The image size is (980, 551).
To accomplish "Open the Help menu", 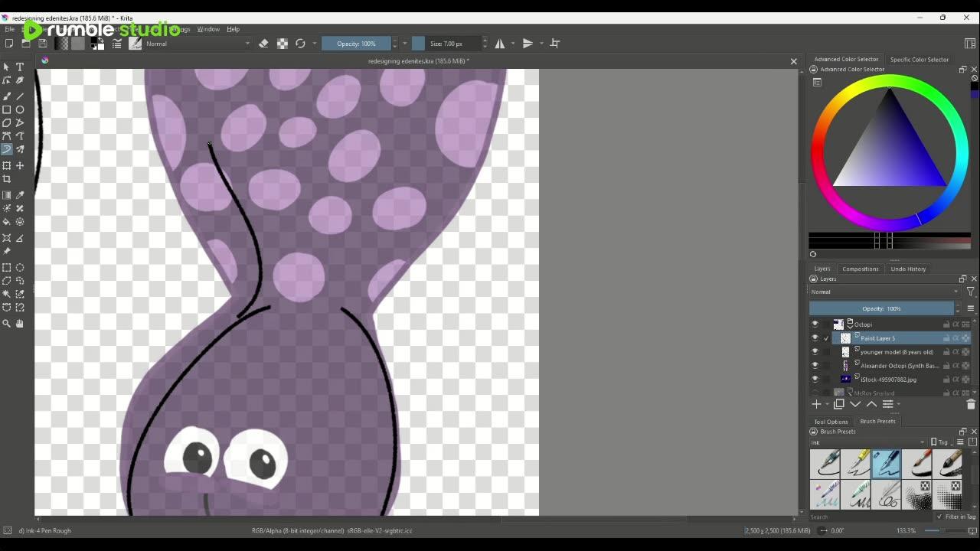I will tap(233, 29).
